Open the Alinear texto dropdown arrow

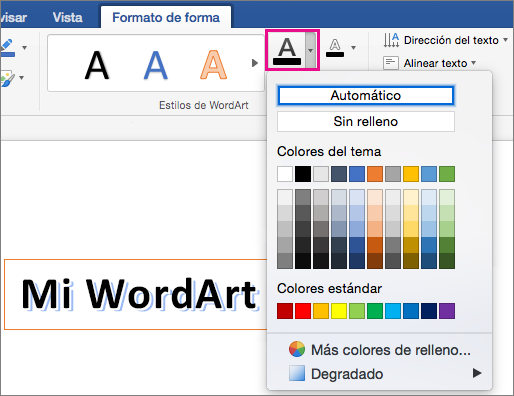[473, 62]
